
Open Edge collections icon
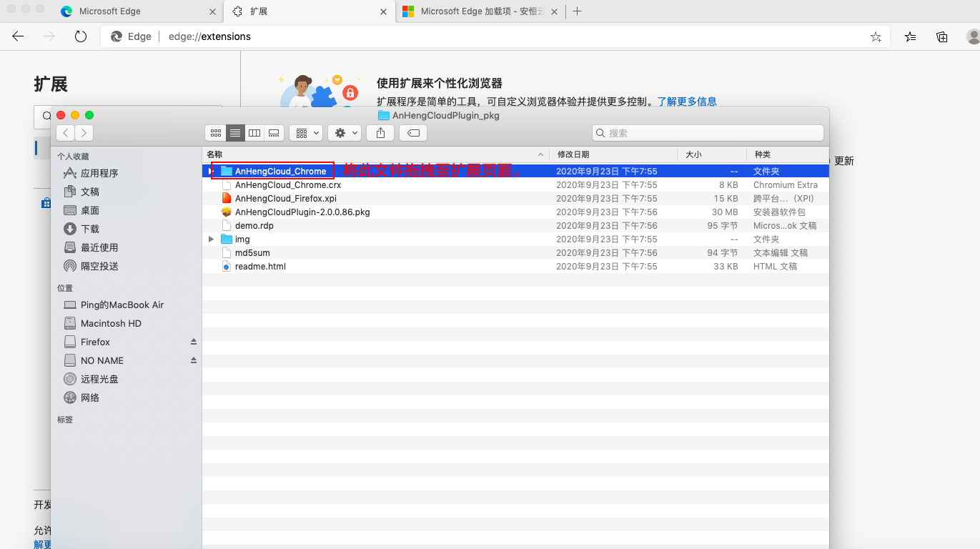[x=942, y=36]
